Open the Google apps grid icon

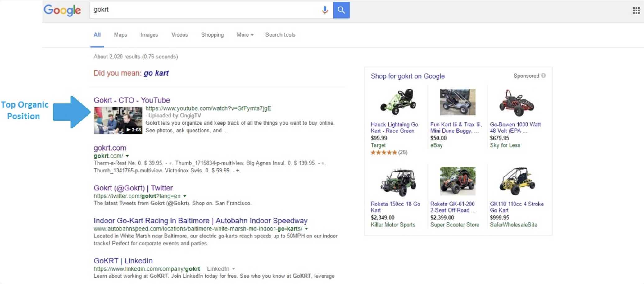click(x=636, y=11)
